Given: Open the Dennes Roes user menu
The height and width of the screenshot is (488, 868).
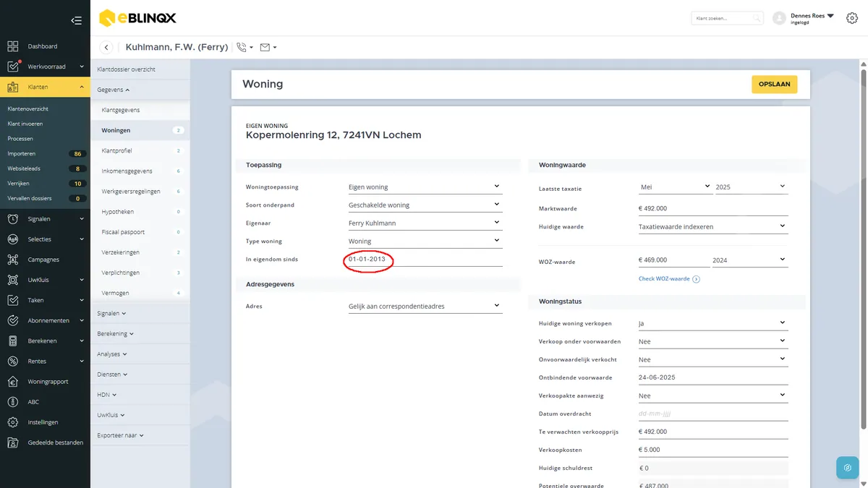Looking at the screenshot, I should coord(804,18).
